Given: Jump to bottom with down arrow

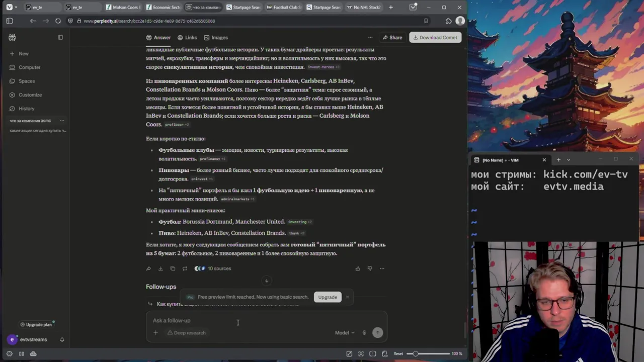Looking at the screenshot, I should click(267, 281).
